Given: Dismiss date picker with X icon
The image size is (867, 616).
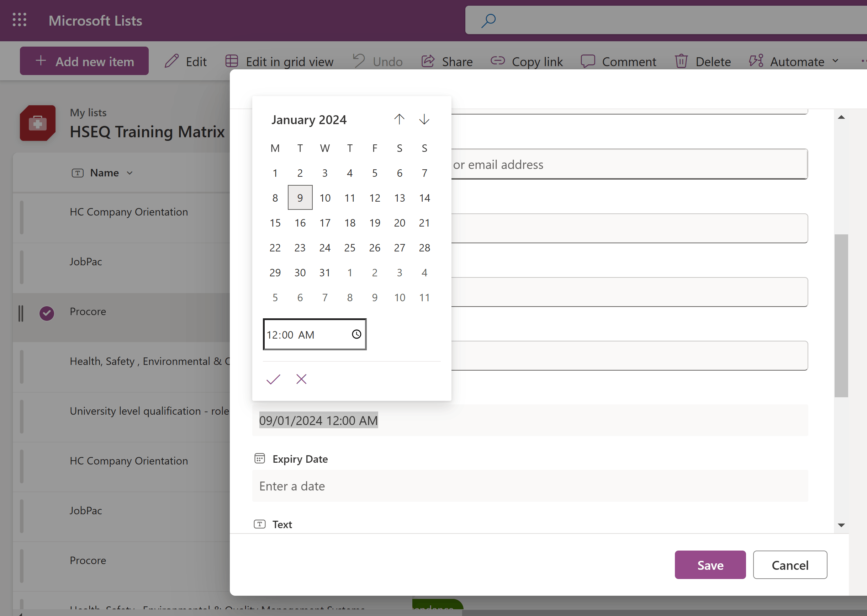Looking at the screenshot, I should (x=301, y=379).
